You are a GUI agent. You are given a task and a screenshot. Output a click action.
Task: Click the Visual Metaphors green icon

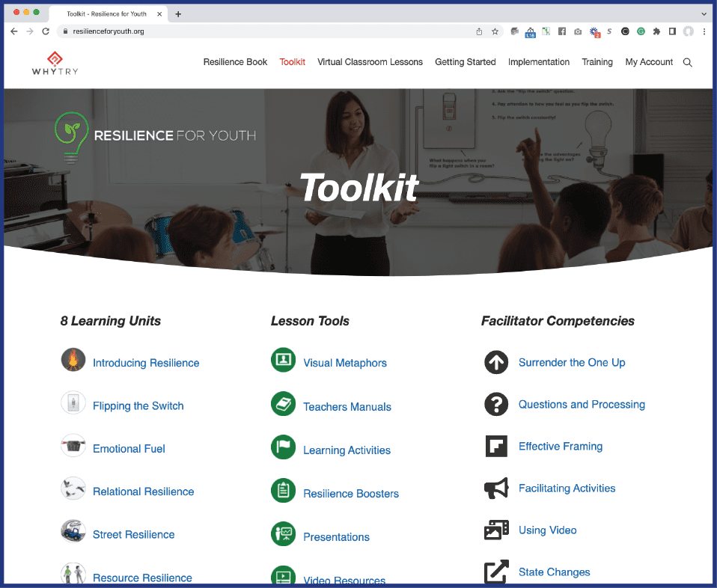pos(284,360)
